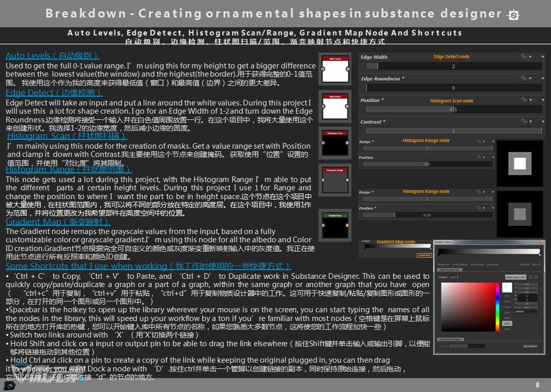Select the Gradient Eyedropper tab

[x=451, y=340]
